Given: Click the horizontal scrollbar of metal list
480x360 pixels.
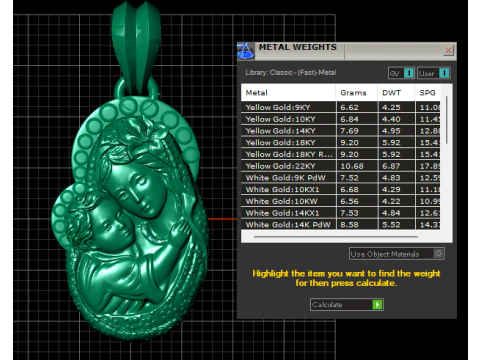Looking at the screenshot, I should (x=336, y=237).
